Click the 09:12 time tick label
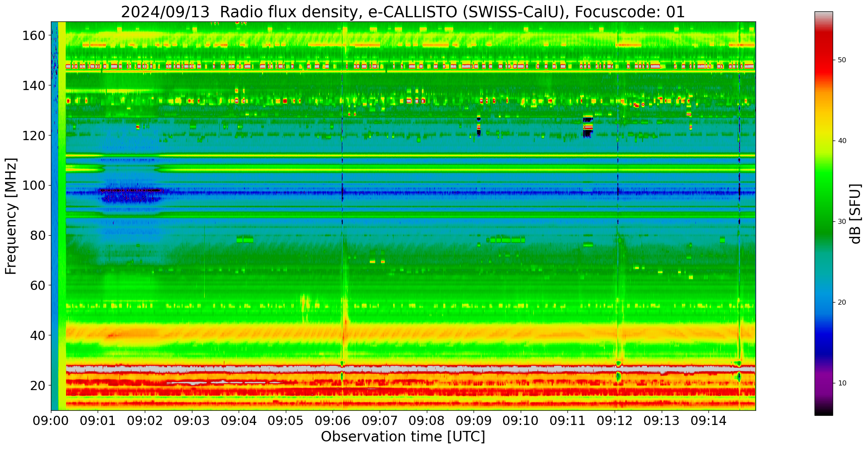 pos(615,420)
